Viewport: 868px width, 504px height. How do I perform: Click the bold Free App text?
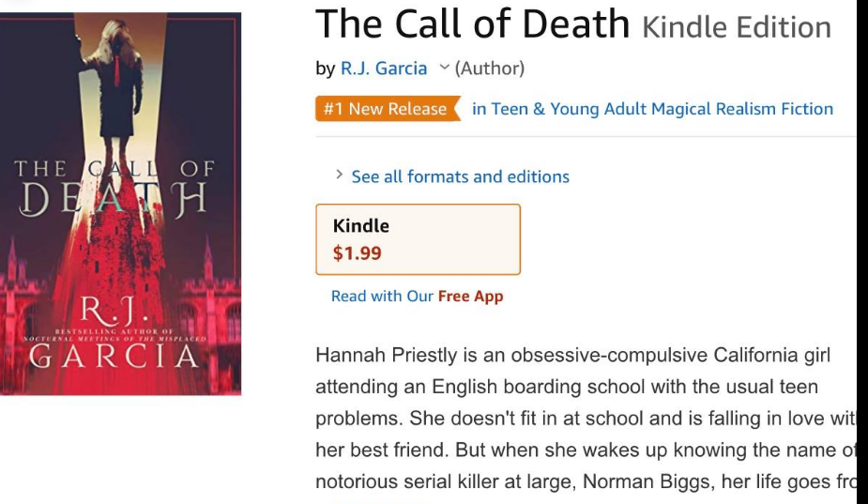(x=470, y=297)
